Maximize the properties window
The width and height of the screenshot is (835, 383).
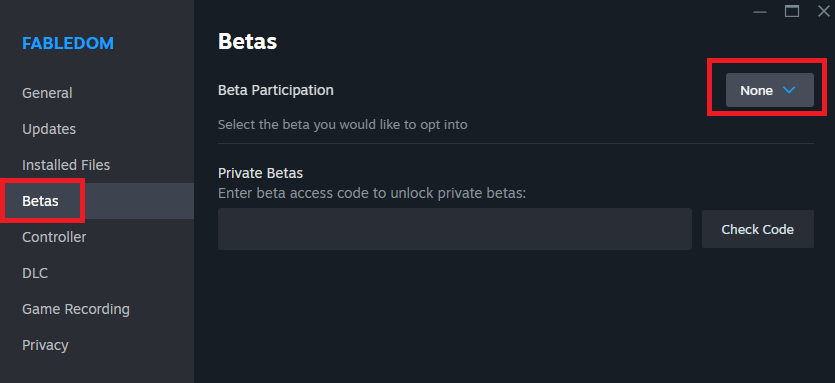791,11
